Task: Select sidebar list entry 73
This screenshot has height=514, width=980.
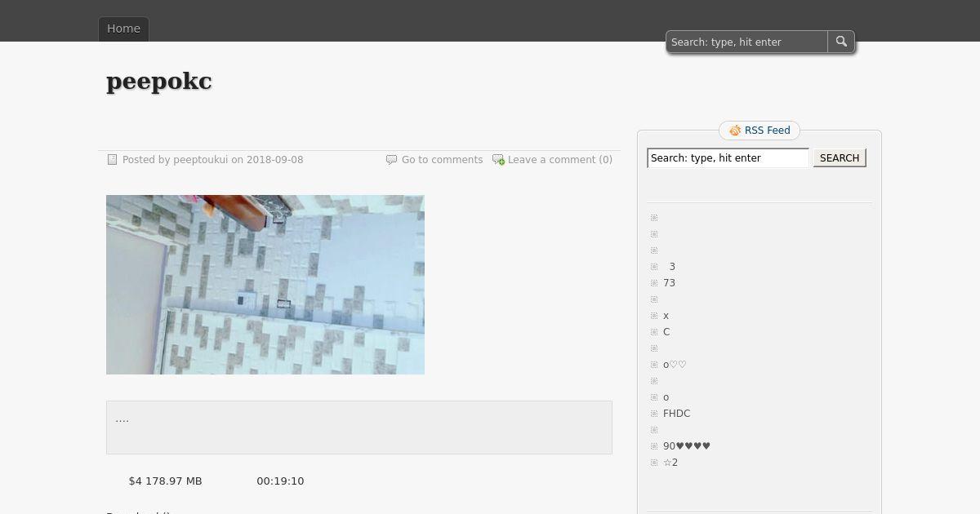Action: point(669,283)
